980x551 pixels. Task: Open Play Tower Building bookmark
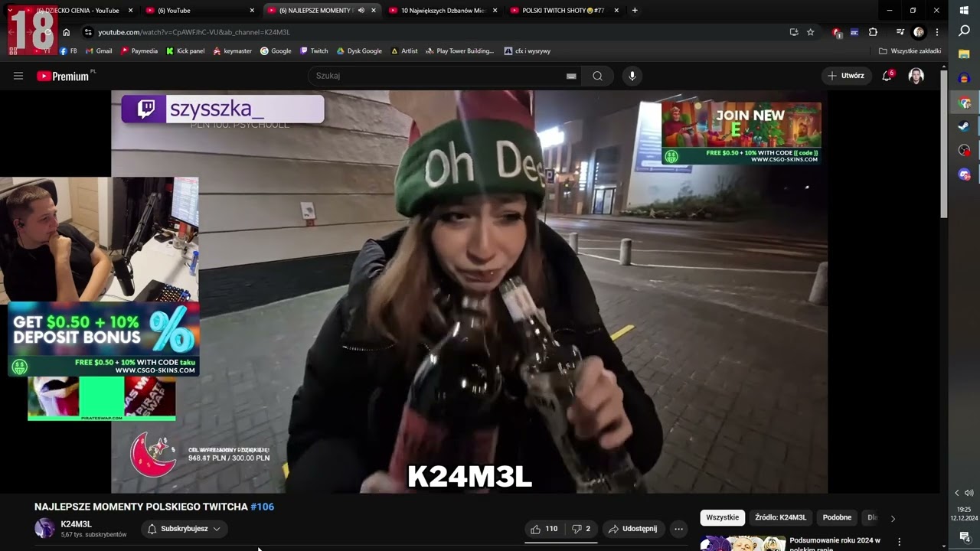coord(459,51)
